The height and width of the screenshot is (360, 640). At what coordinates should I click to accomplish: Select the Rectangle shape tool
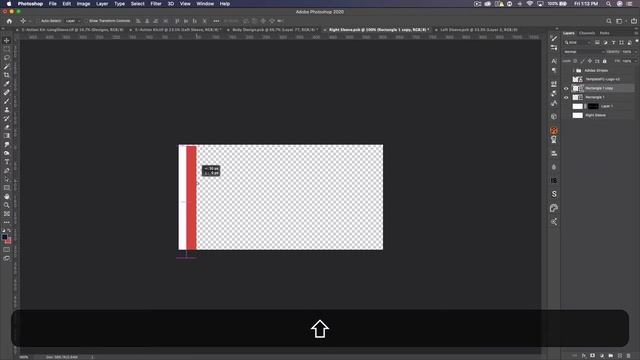[7, 188]
